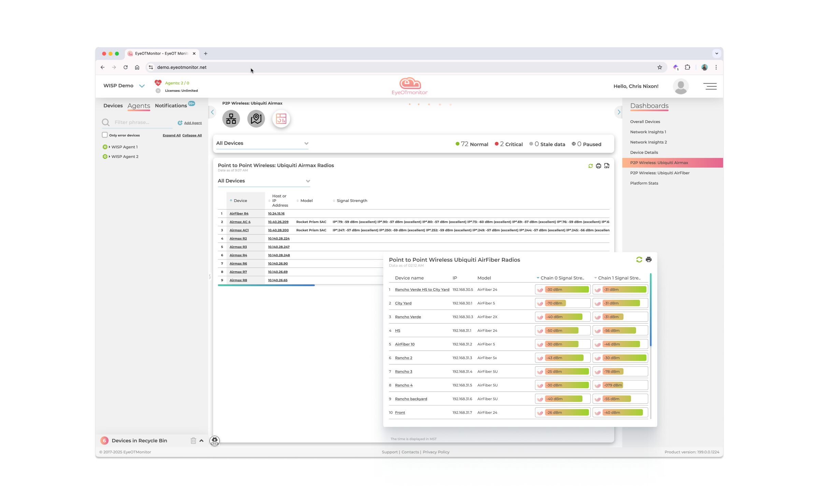Open Device Details dashboard
Image resolution: width=819 pixels, height=504 pixels.
pos(644,153)
